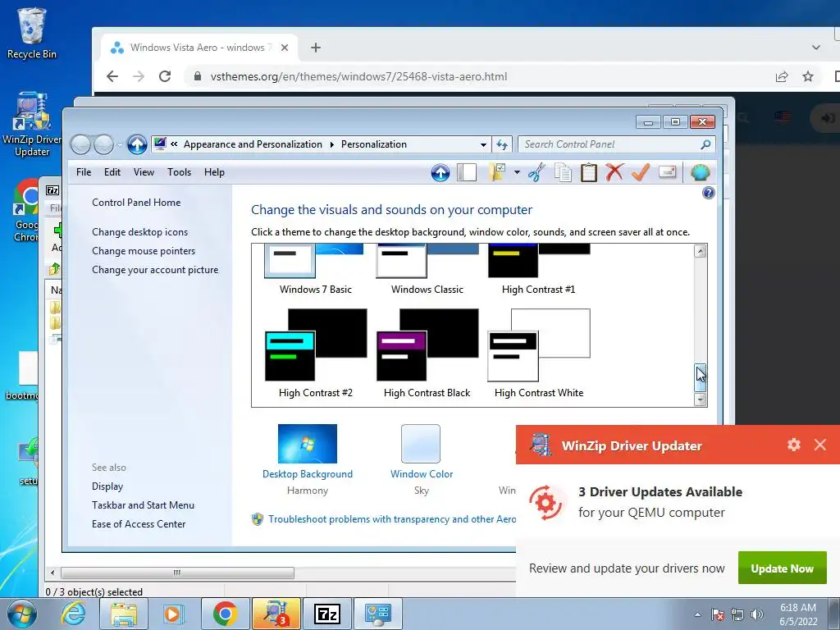This screenshot has height=630, width=840.
Task: Click Personalization segment in address breadcrumb
Action: coord(374,144)
